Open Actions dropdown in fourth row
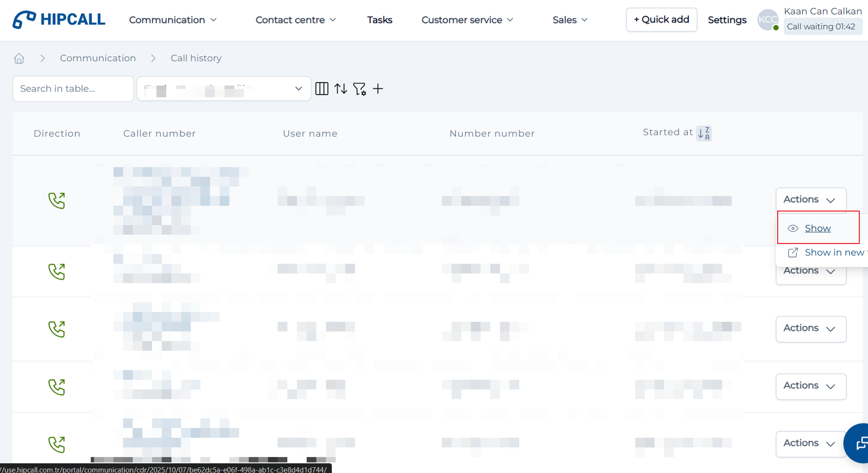The width and height of the screenshot is (868, 473). [811, 386]
